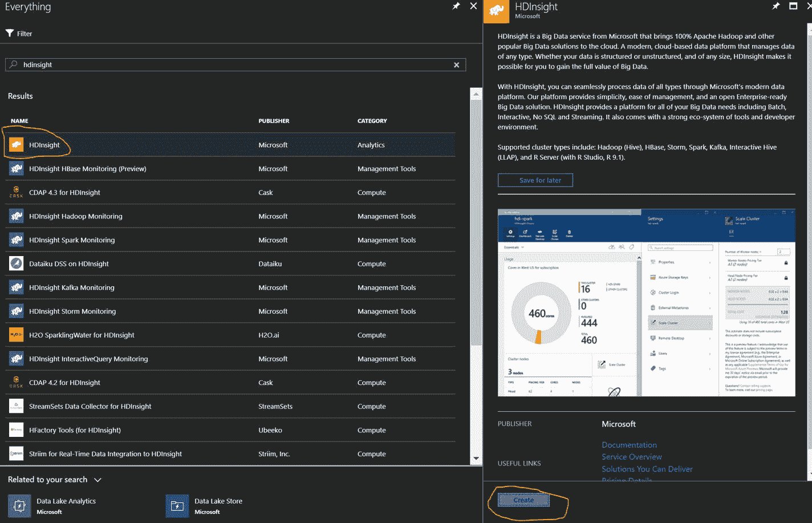The image size is (812, 523).
Task: Click the HFactory Tools icon
Action: [x=17, y=430]
